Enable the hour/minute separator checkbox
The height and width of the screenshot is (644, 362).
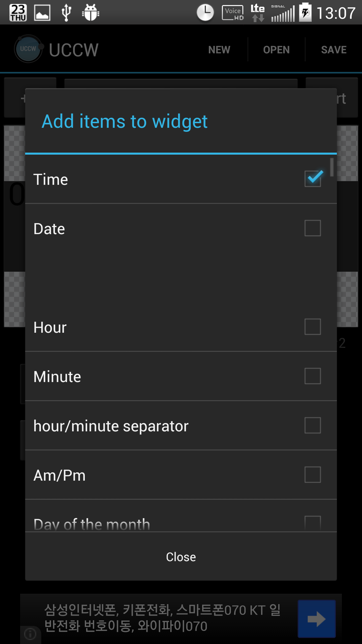point(313,425)
